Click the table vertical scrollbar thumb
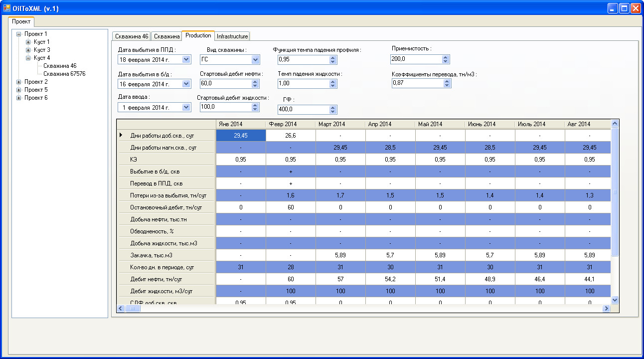Screen dimensions: 644x359 click(615, 191)
